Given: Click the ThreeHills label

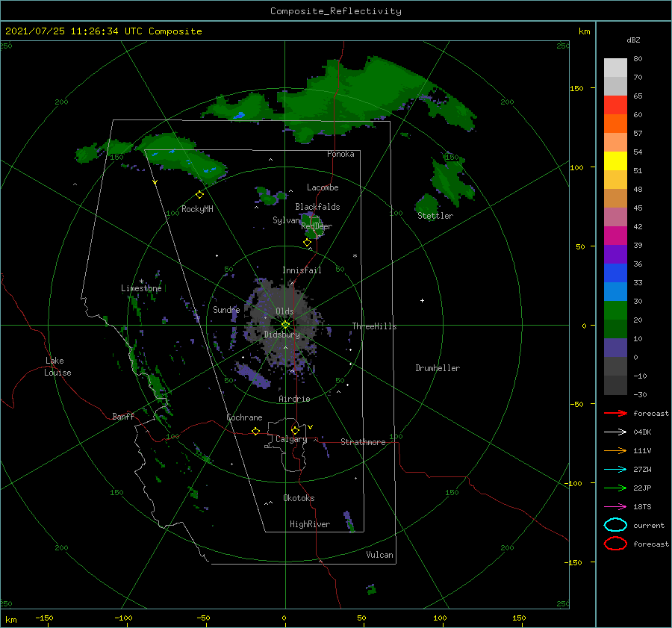Looking at the screenshot, I should click(x=375, y=326).
